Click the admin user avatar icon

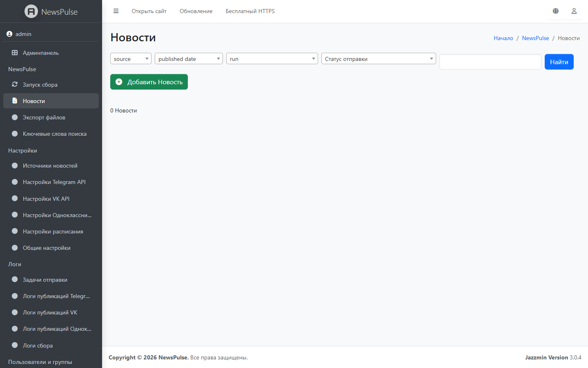tap(9, 34)
